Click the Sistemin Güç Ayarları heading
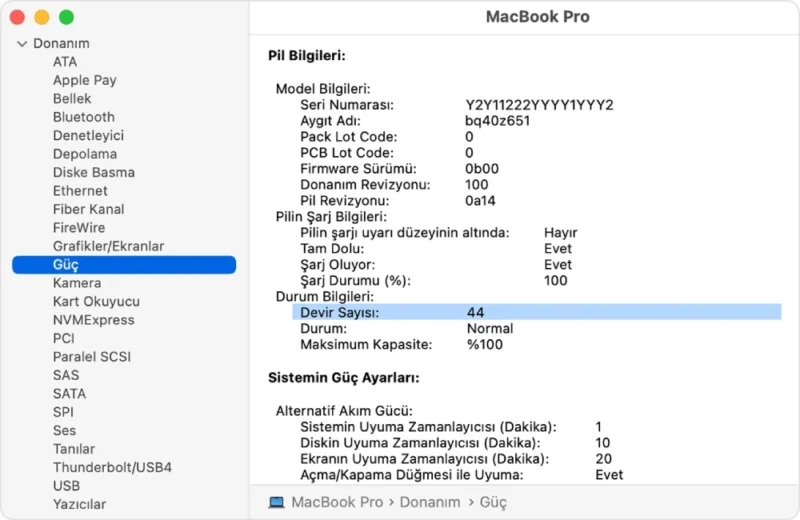 coord(343,378)
